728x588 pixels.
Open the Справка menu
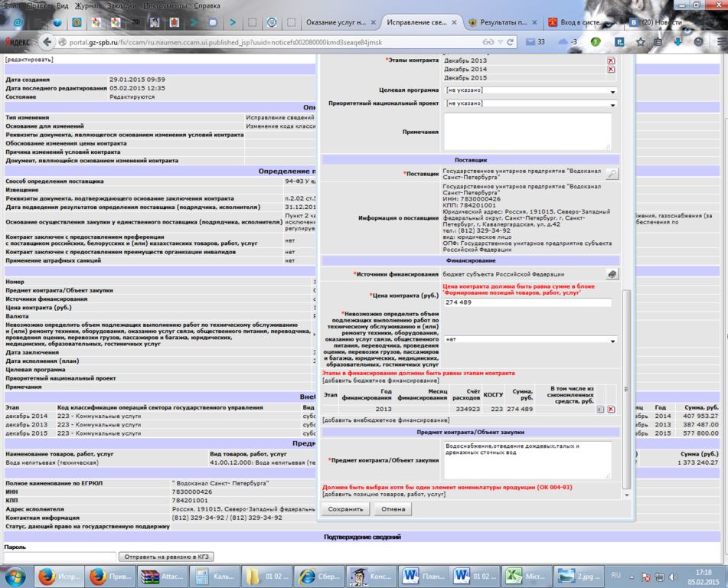pos(207,5)
